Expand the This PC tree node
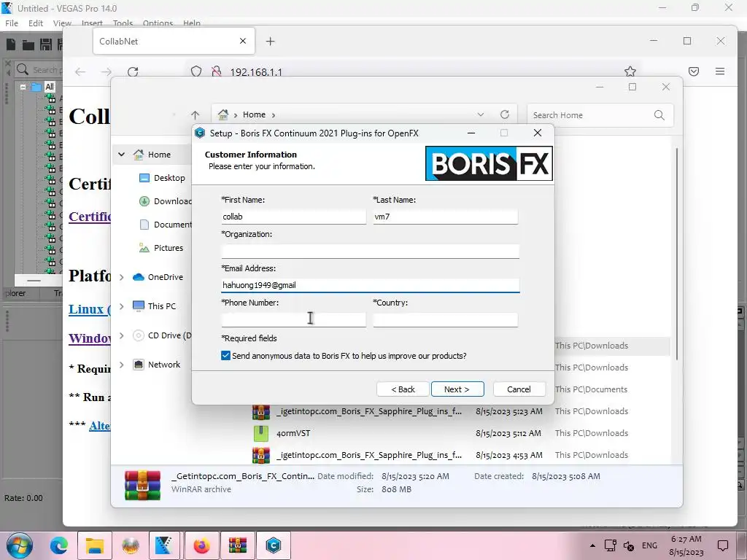Image resolution: width=747 pixels, height=560 pixels. pos(122,306)
